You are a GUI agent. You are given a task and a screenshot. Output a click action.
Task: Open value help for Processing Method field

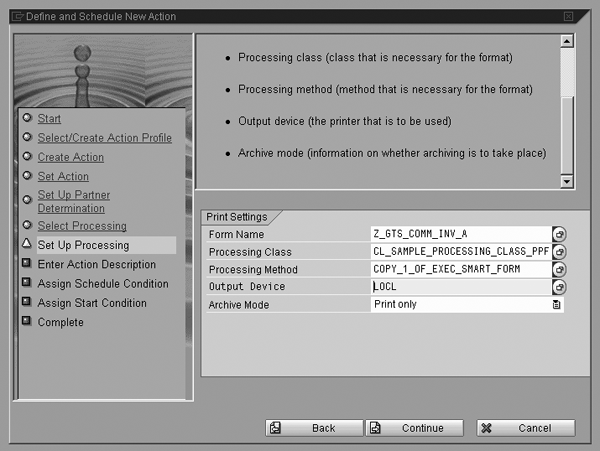coord(558,269)
